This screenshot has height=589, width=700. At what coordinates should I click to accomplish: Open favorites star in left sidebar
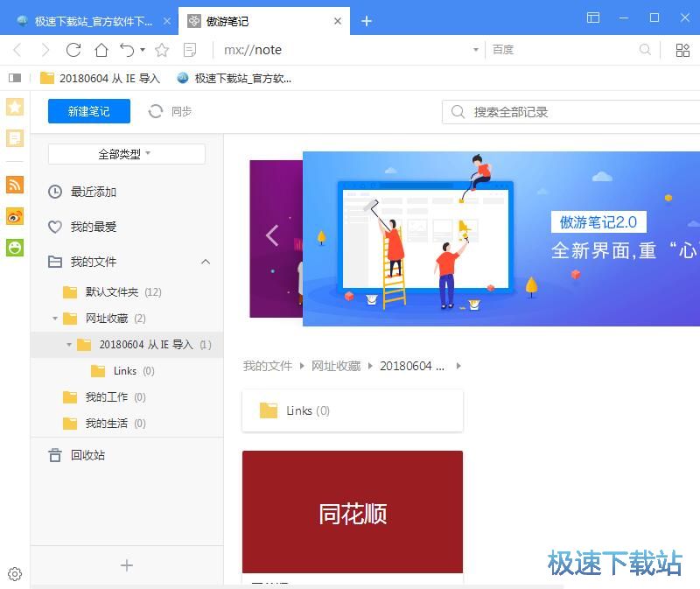coord(15,107)
